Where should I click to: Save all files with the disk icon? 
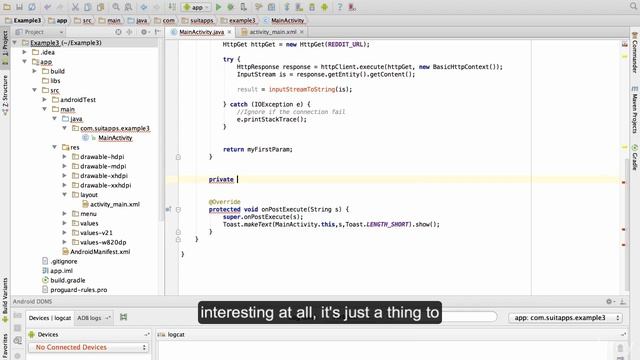coord(19,7)
